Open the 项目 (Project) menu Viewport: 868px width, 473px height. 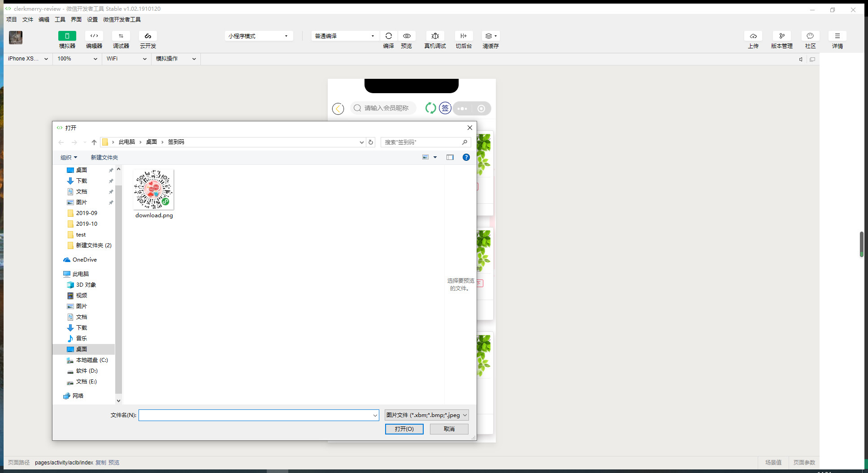click(x=12, y=19)
